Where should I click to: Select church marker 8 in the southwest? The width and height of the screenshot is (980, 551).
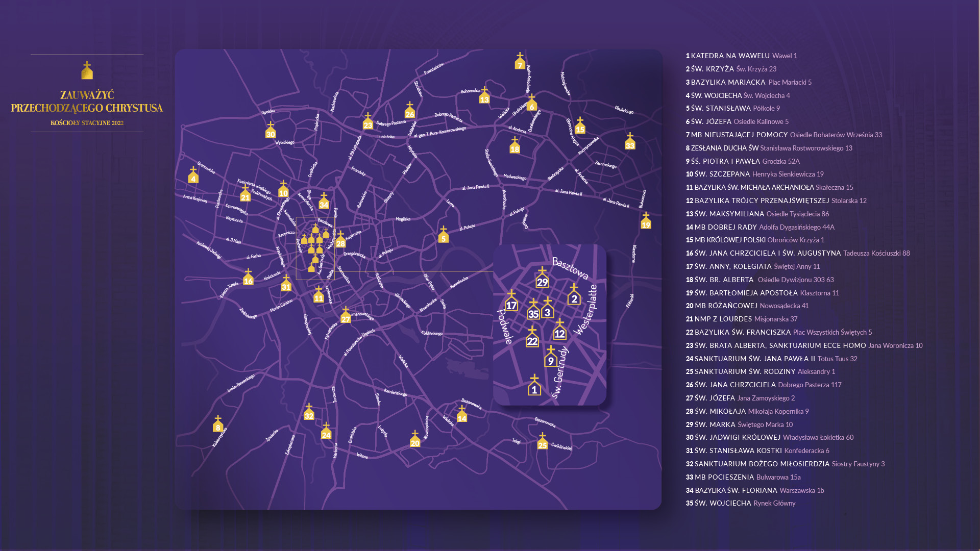click(218, 424)
